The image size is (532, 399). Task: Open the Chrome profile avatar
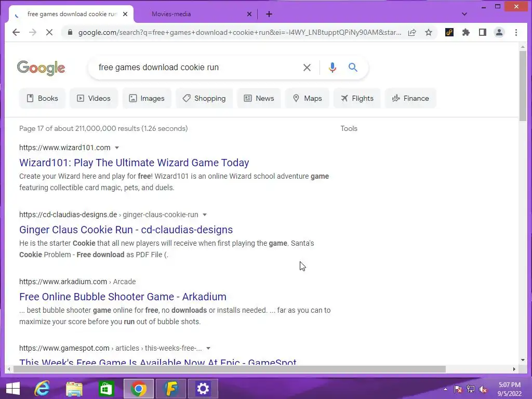tap(499, 32)
